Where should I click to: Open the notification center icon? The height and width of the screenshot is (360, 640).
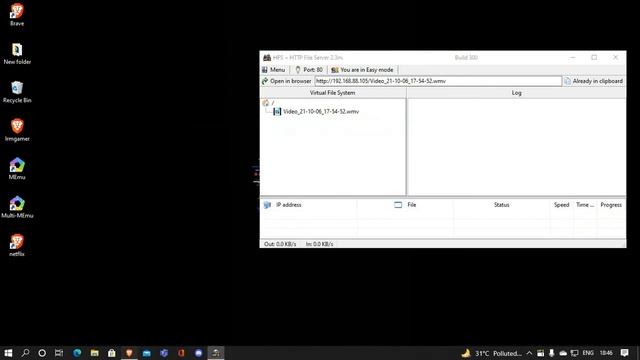click(x=624, y=353)
